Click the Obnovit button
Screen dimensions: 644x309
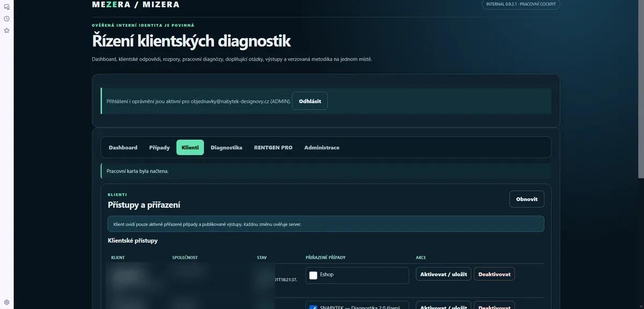click(526, 199)
